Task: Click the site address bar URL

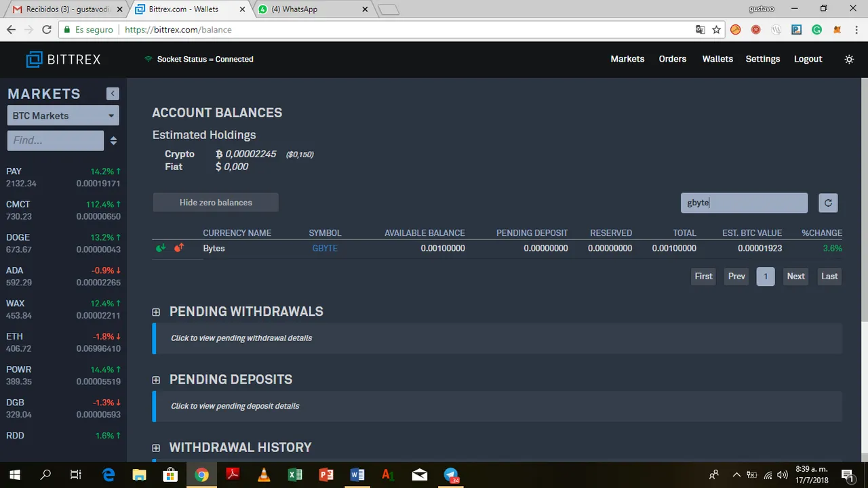Action: (x=178, y=30)
